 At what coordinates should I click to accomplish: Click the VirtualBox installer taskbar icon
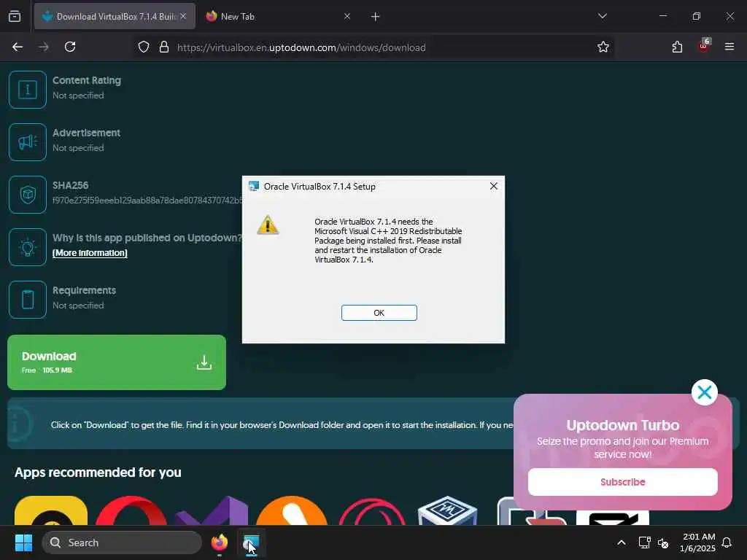tap(251, 542)
